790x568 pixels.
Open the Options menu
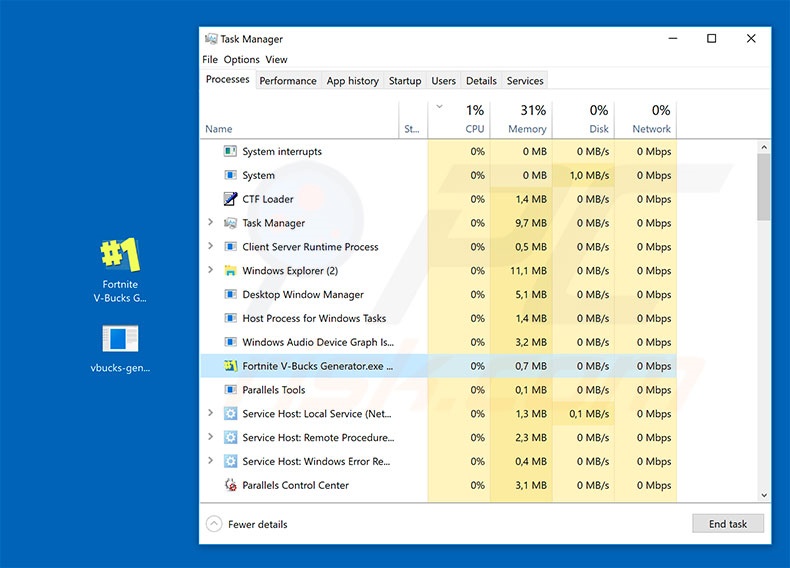tap(242, 59)
